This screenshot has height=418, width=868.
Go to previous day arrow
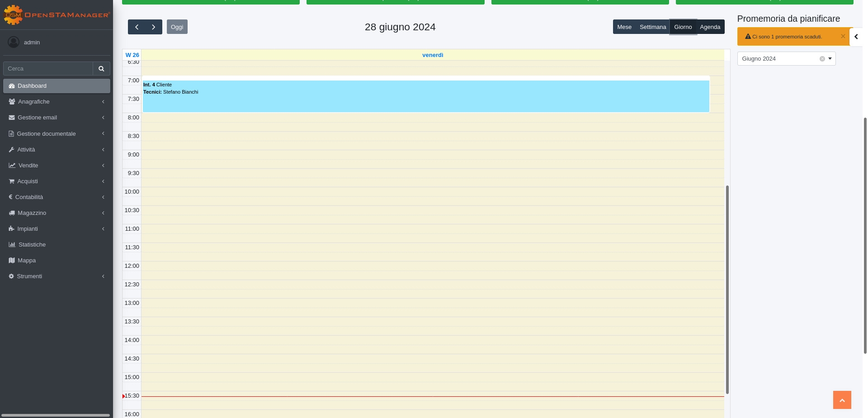point(137,27)
